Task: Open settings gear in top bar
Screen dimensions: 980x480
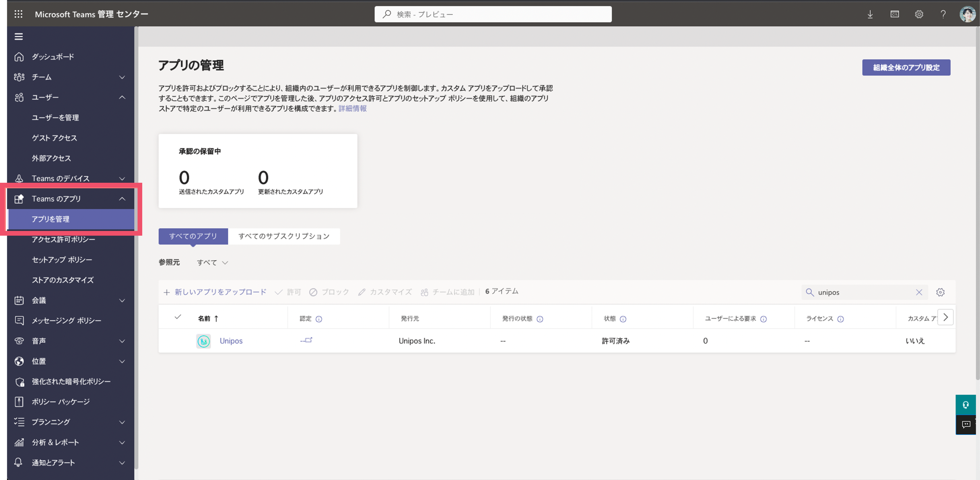Action: pos(919,14)
